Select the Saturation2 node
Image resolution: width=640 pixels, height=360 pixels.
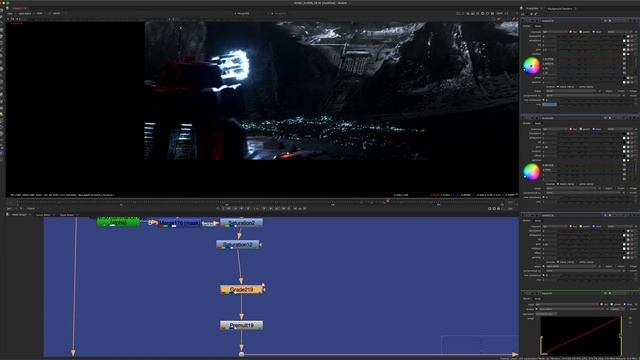pyautogui.click(x=241, y=223)
